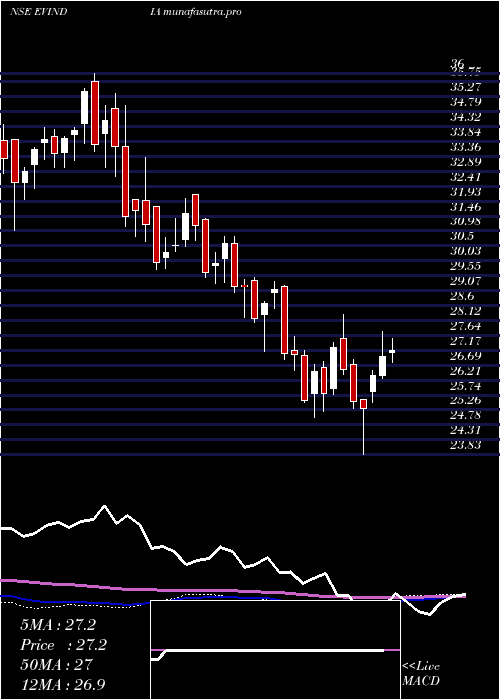This screenshot has width=500, height=700.
Task: Click the 50MA : 27 indicator text
Action: click(x=56, y=665)
